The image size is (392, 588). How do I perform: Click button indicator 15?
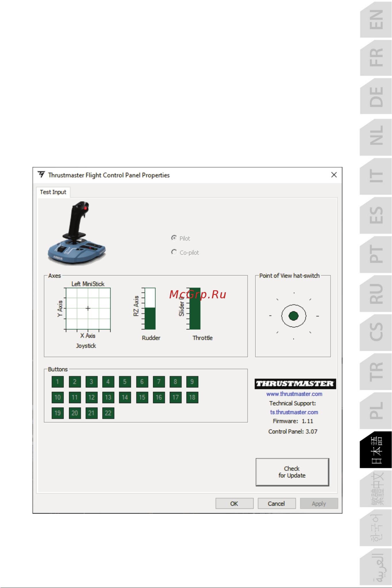142,397
